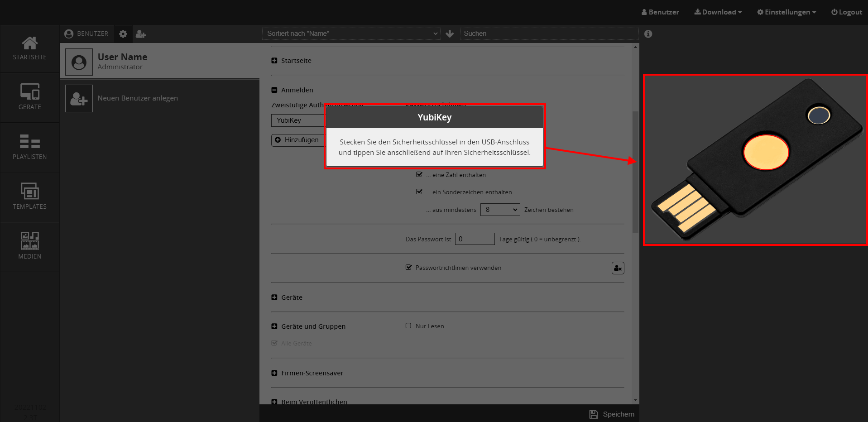The image size is (868, 422).
Task: Open the minimum characters dropdown showing 8
Action: pyautogui.click(x=500, y=210)
